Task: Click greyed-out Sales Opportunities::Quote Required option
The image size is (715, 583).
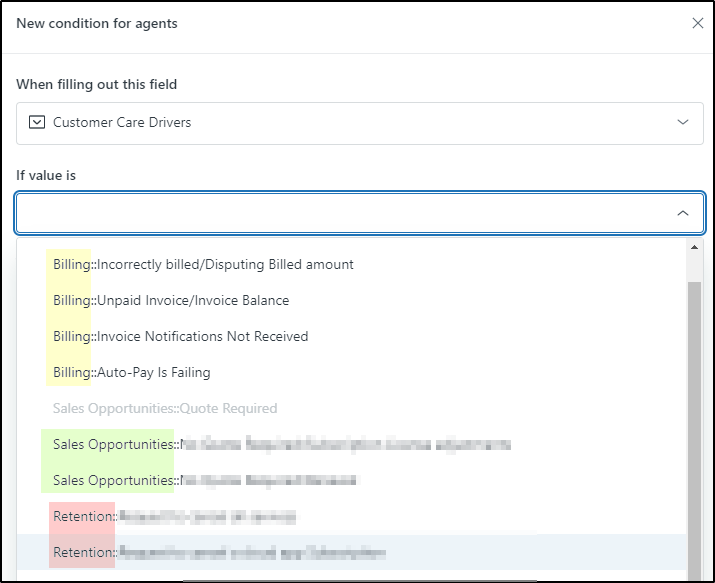Action: pos(165,409)
